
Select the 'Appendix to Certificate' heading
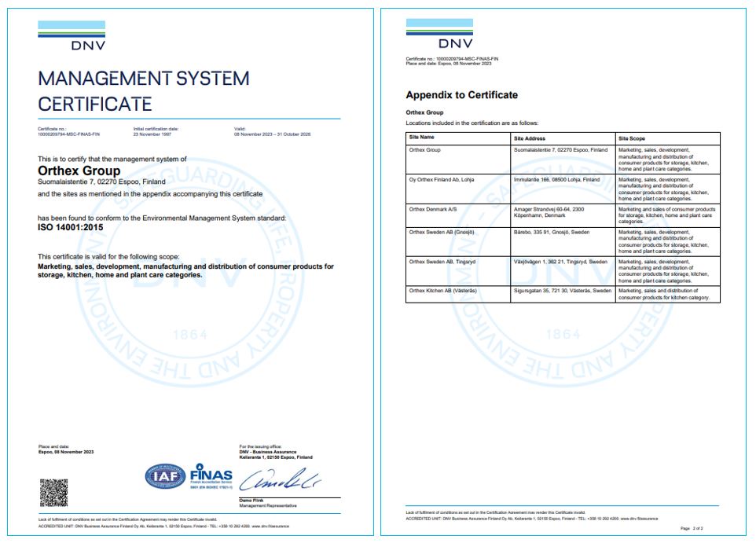pos(461,95)
